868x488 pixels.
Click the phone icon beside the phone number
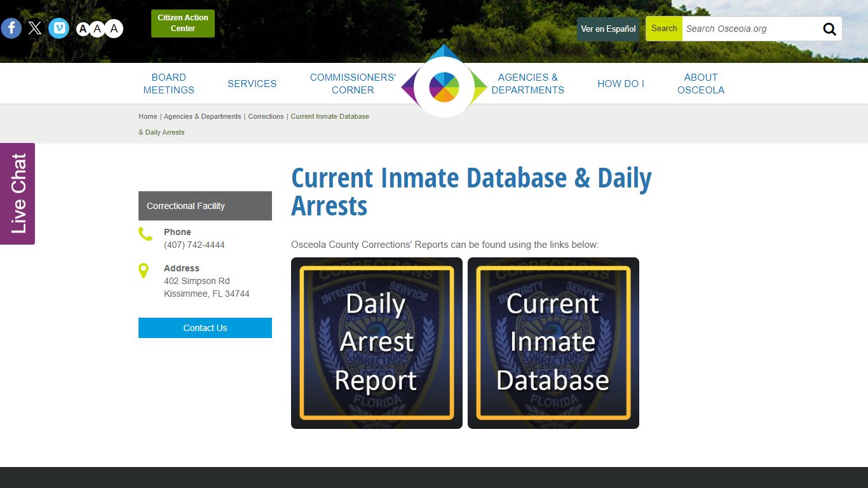(x=145, y=234)
